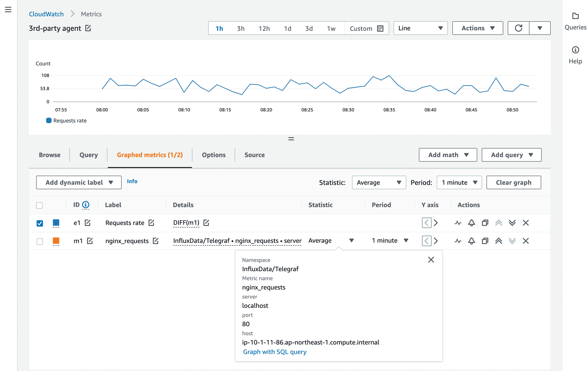Open the Add math dropdown
Screen dimensions: 588x371
[x=448, y=155]
